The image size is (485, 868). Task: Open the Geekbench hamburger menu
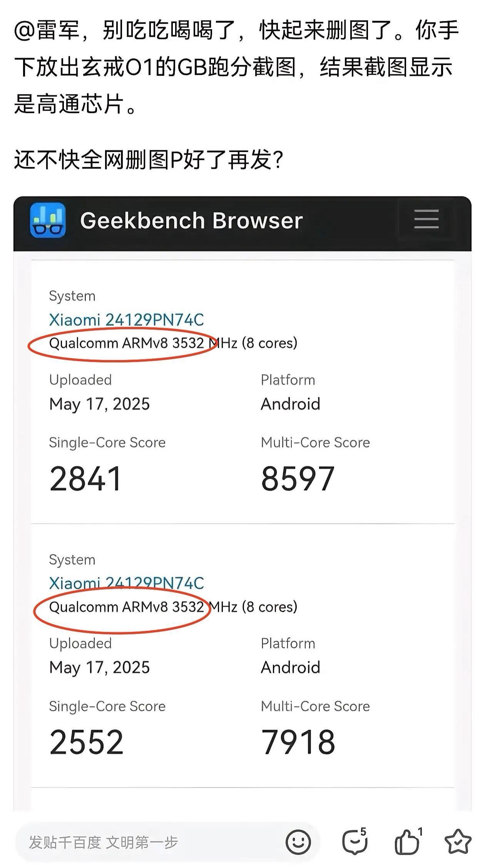pos(426,219)
